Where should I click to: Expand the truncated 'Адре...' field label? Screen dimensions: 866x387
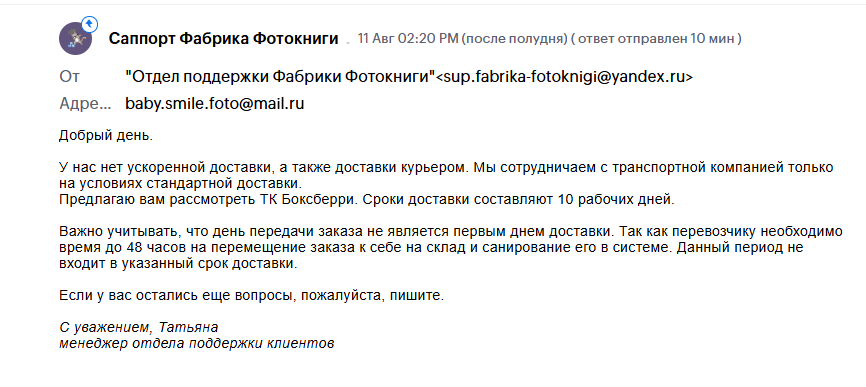[85, 104]
